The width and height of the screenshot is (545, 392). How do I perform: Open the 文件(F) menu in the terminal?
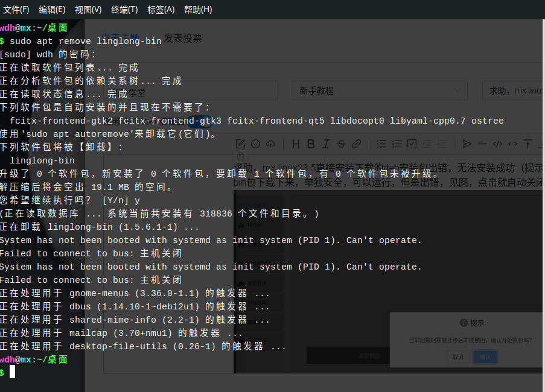16,10
